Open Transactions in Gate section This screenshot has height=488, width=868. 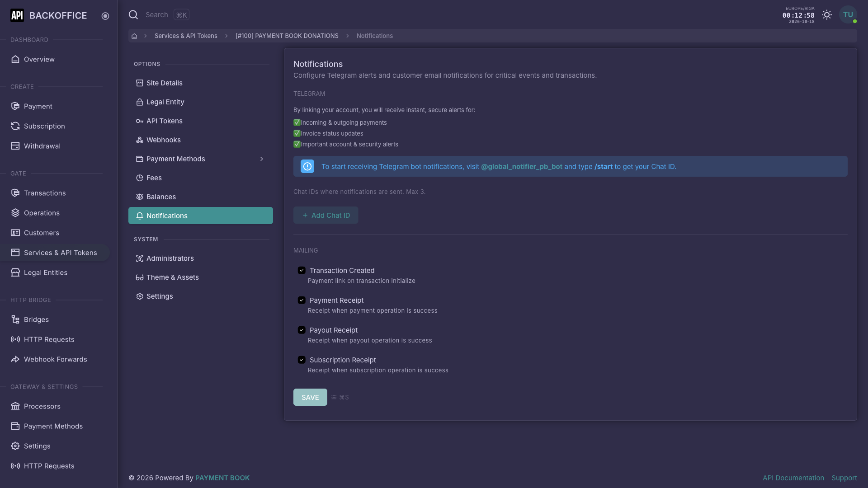[x=55, y=193]
